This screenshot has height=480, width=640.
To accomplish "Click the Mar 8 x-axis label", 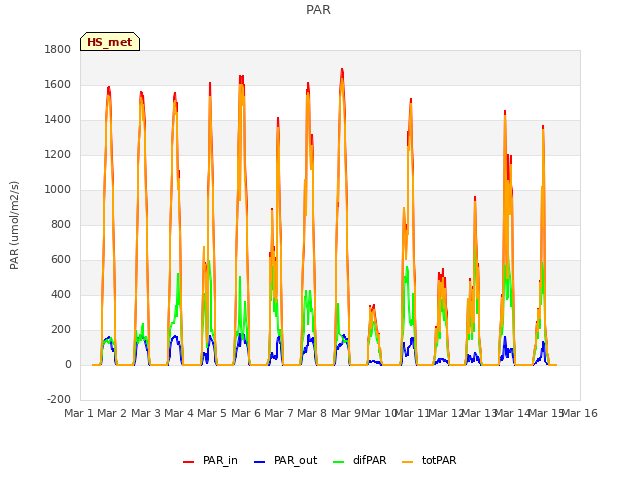I will coord(312,413).
